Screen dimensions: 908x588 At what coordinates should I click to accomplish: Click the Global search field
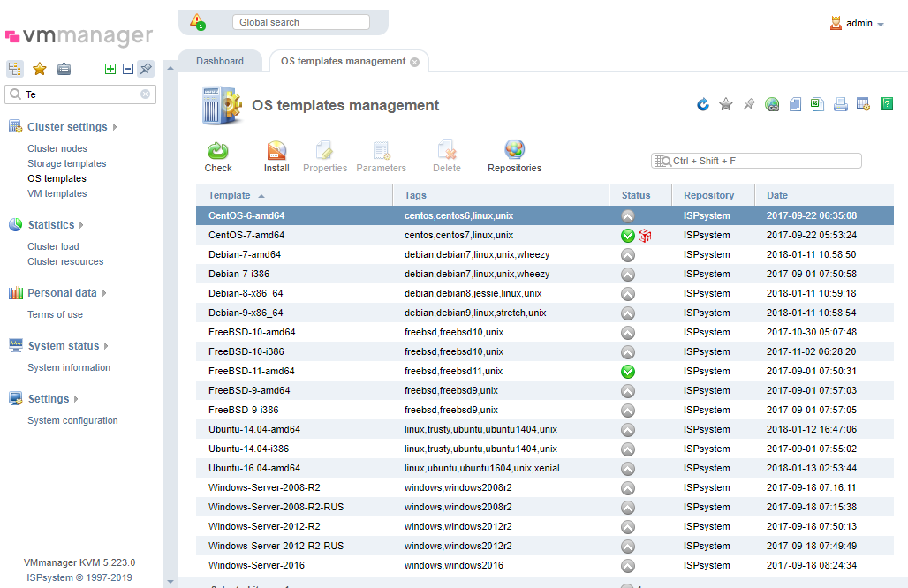[x=301, y=22]
